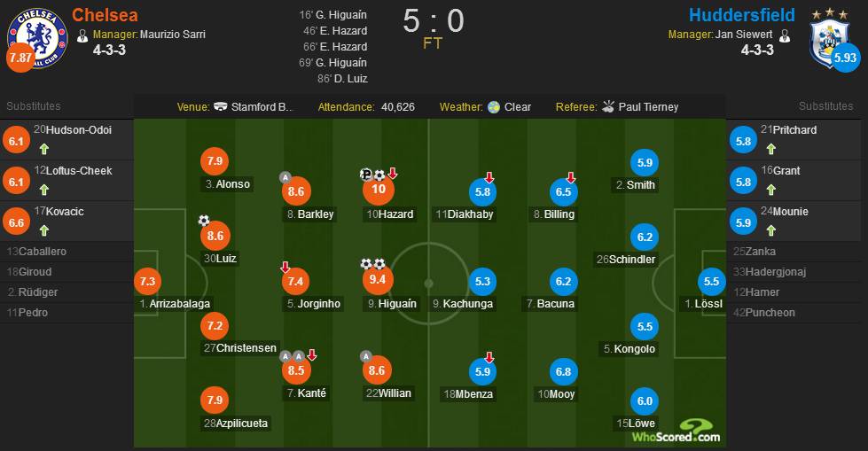Click Lössl's 5.5 goalkeeper rating
This screenshot has width=868, height=451.
(x=711, y=282)
